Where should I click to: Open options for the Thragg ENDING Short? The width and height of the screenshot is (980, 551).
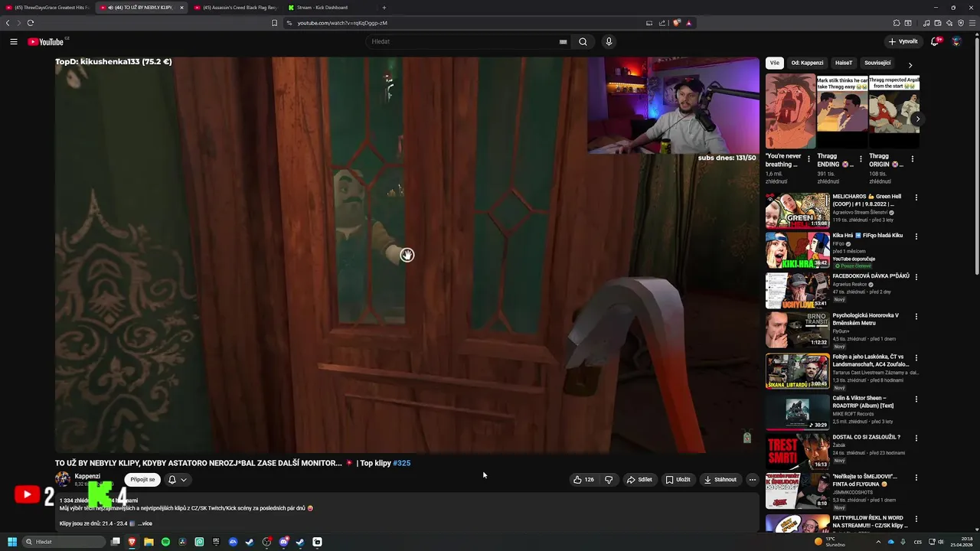(861, 159)
